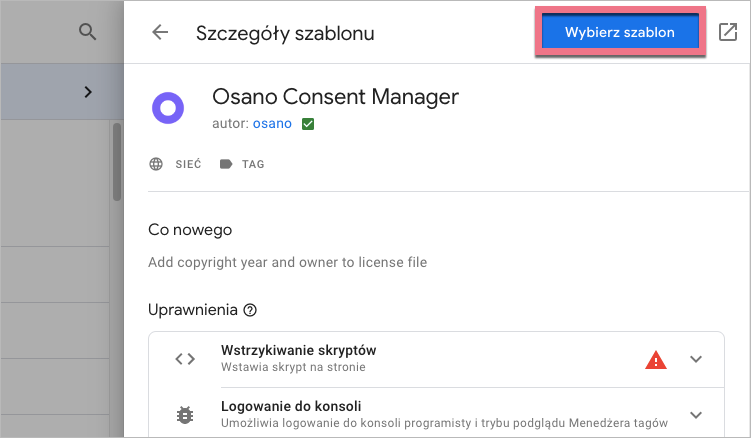751x438 pixels.
Task: Click the red warning triangle icon
Action: [655, 359]
